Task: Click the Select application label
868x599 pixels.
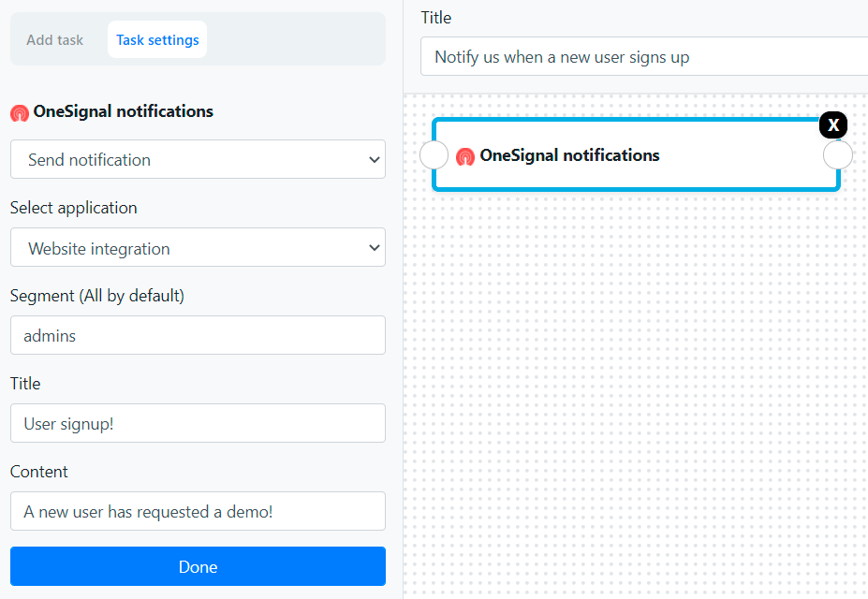Action: 74,208
